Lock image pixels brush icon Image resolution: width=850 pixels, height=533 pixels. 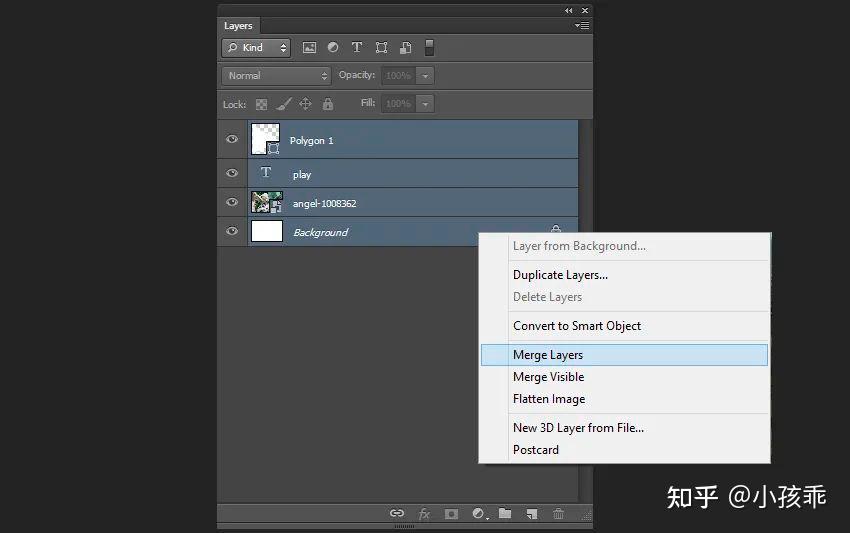[284, 104]
